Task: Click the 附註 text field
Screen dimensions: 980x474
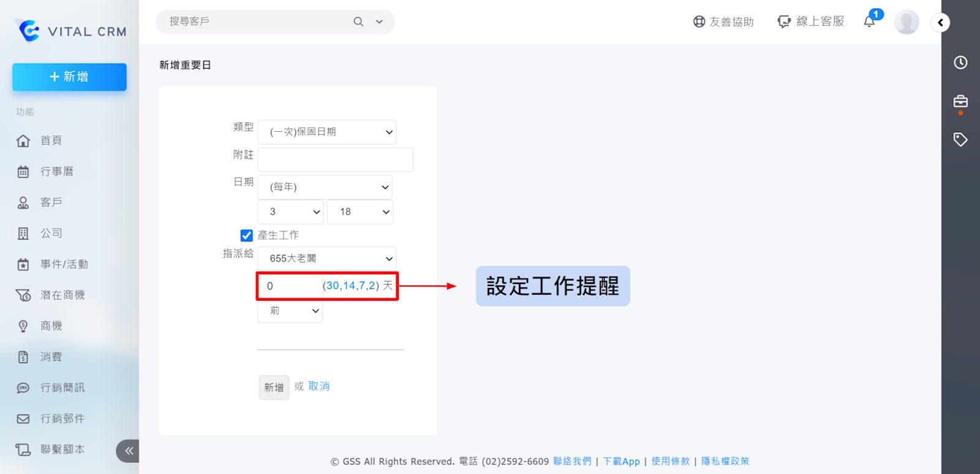Action: pos(335,160)
